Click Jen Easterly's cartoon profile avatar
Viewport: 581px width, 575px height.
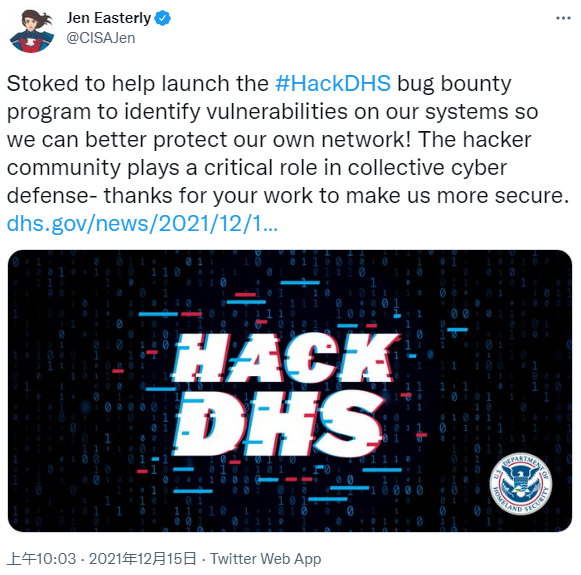pos(32,31)
